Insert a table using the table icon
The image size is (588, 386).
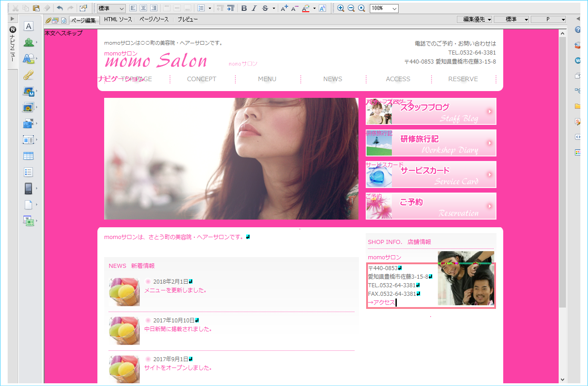(x=28, y=156)
